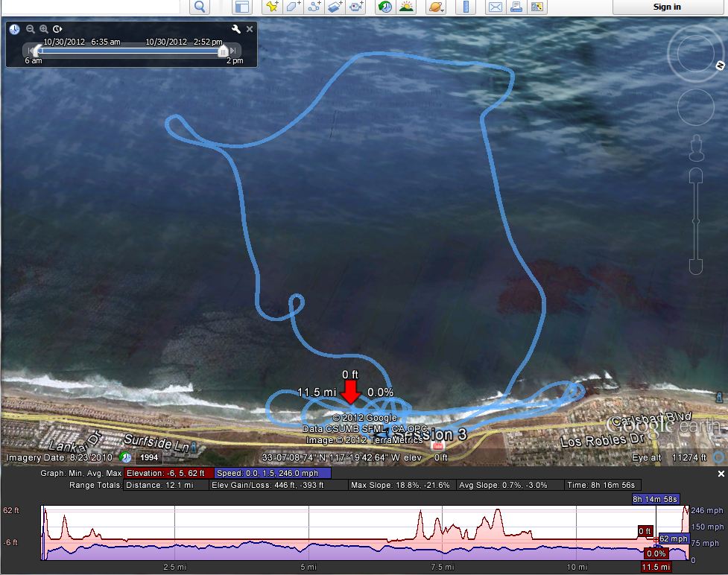
Task: Show sunlight across the landscape icon
Action: coord(406,7)
